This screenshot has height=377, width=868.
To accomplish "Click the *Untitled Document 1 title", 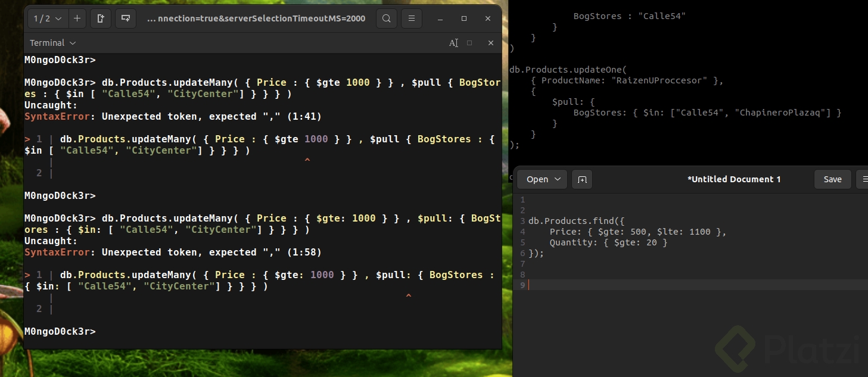I will [734, 179].
